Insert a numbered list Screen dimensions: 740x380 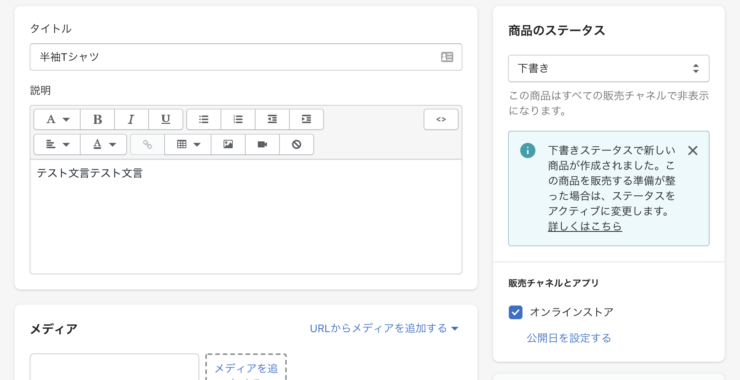(238, 119)
